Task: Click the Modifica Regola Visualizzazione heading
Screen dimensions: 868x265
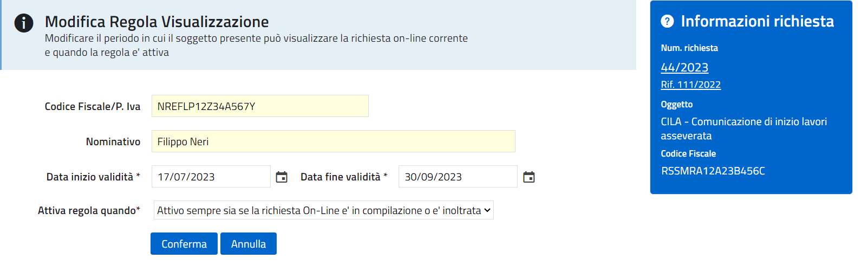Action: (156, 22)
